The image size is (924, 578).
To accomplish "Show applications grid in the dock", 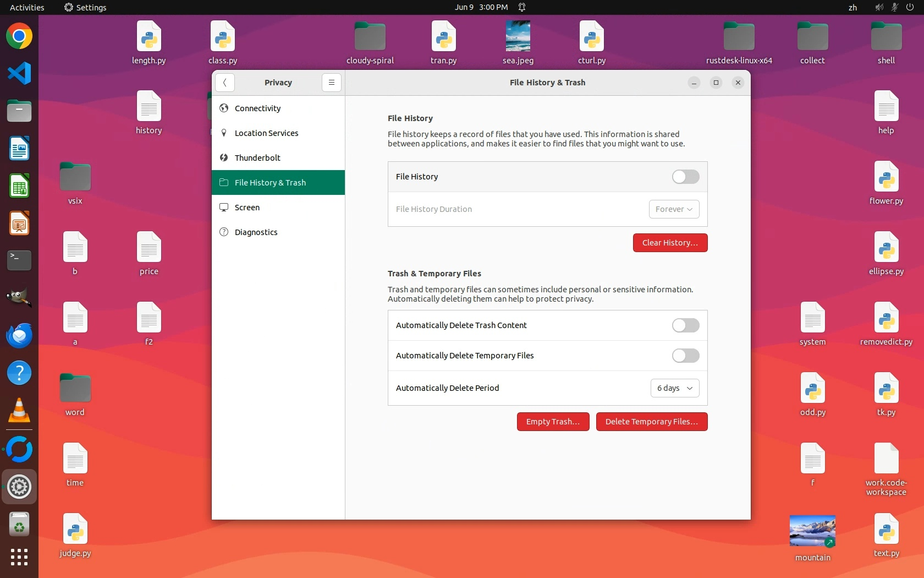I will [x=19, y=557].
